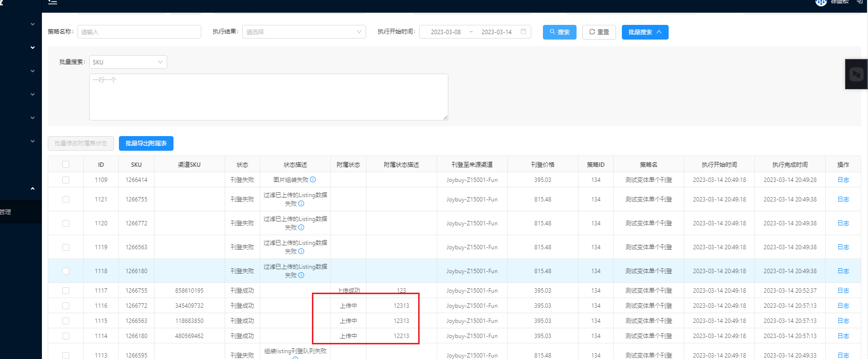Screen dimensions: 868x359
Task: Click 刊登成功 status in row 1115
Action: 242,321
